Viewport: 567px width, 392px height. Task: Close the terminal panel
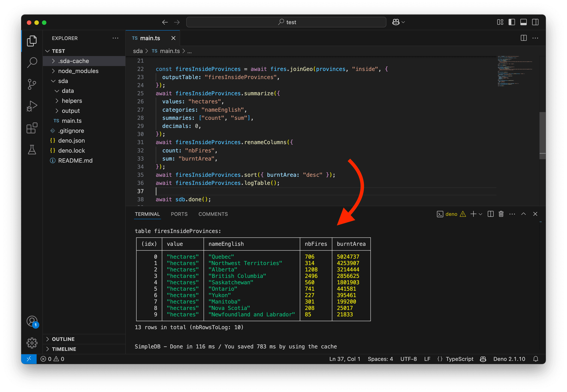pyautogui.click(x=535, y=214)
